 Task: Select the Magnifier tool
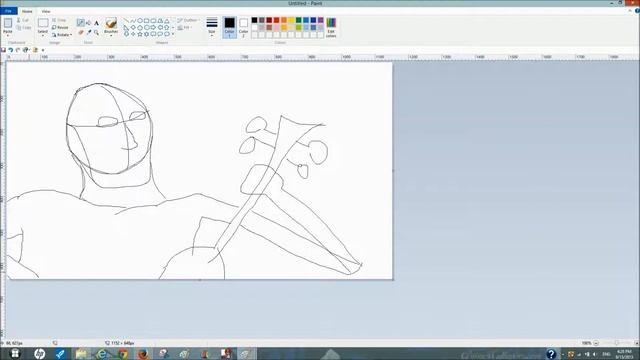tap(96, 32)
